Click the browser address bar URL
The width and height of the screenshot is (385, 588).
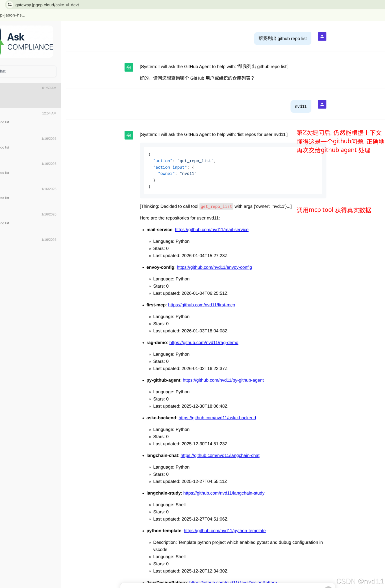click(x=47, y=5)
